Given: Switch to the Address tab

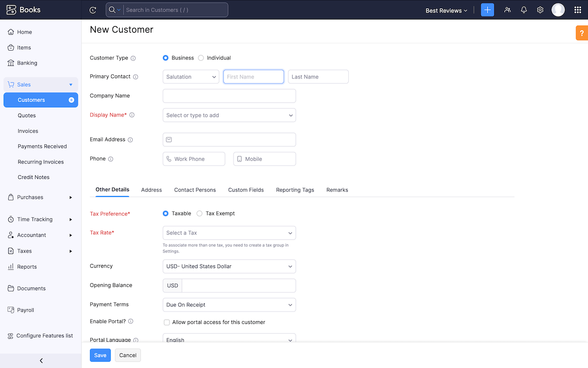Looking at the screenshot, I should [151, 190].
